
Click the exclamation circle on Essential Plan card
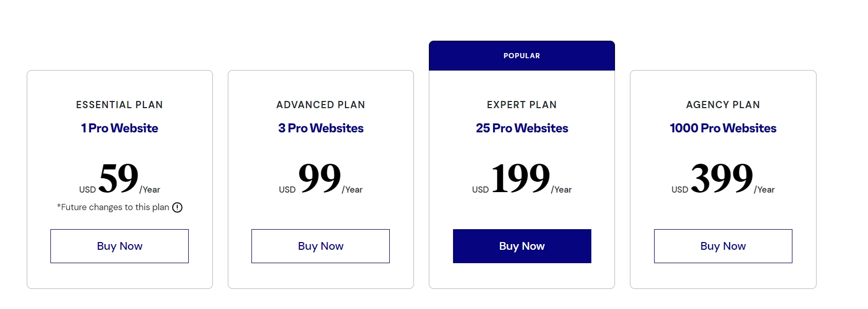[x=178, y=207]
